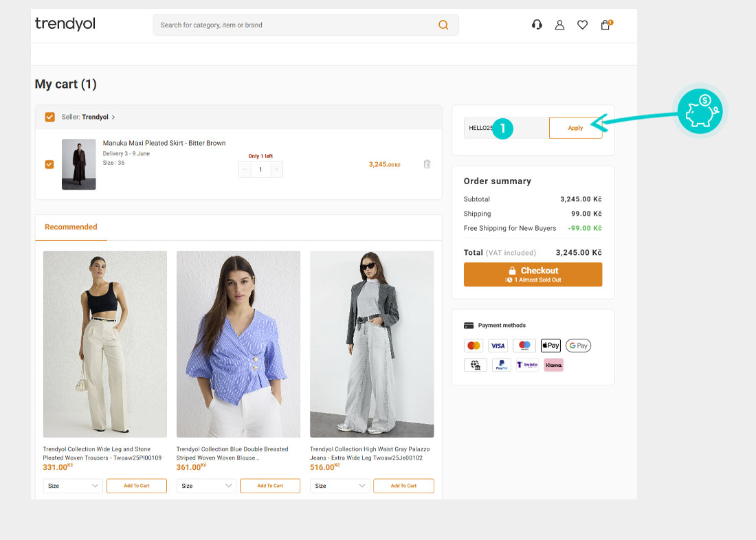Open the Palazzo Jeans product image
756x540 pixels.
click(x=372, y=344)
